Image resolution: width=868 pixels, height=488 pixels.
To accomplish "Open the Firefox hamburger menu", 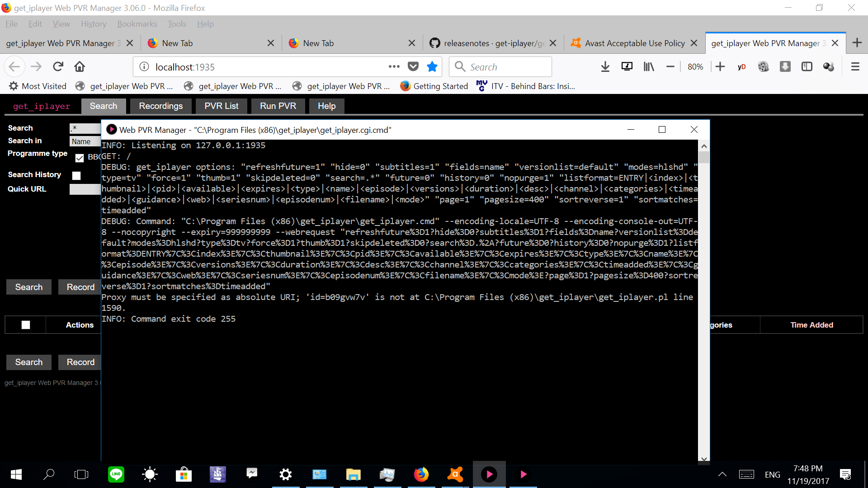I will point(855,67).
